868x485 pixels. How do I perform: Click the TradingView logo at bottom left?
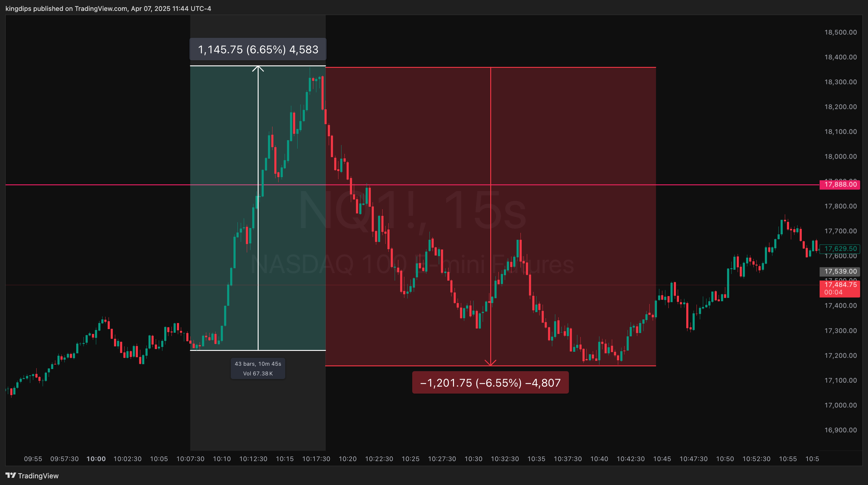click(x=32, y=476)
